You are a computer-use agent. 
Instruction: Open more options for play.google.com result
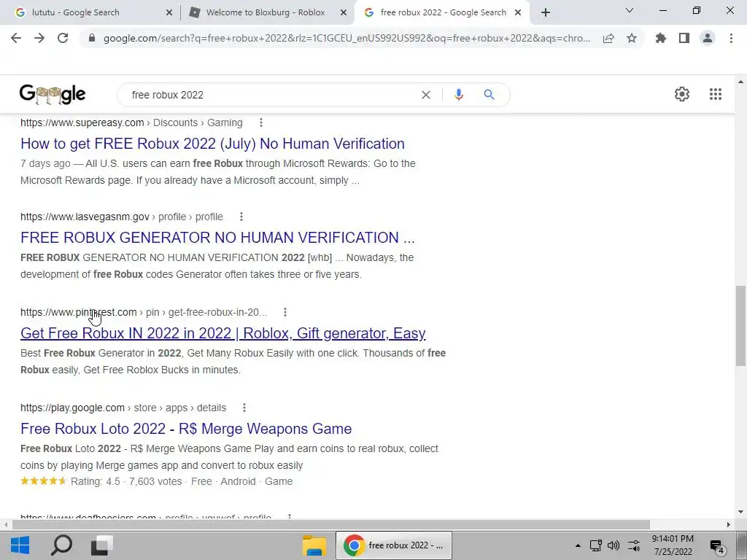(244, 408)
